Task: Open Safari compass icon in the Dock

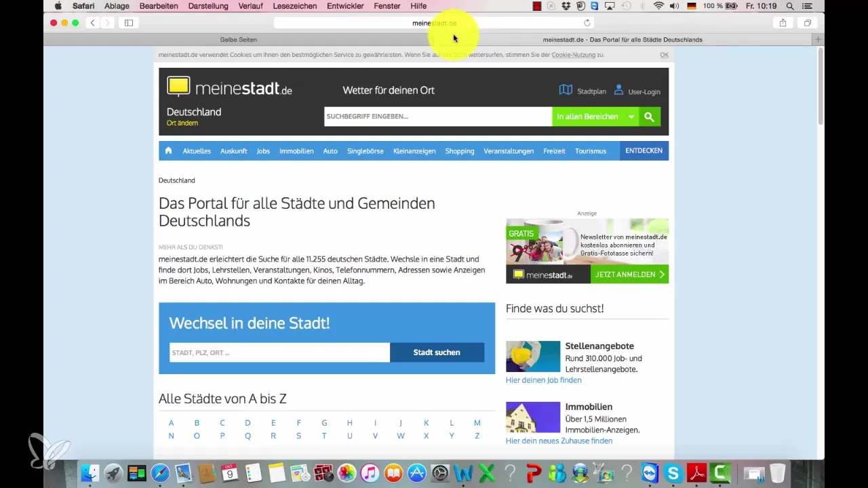Action: coord(161,472)
